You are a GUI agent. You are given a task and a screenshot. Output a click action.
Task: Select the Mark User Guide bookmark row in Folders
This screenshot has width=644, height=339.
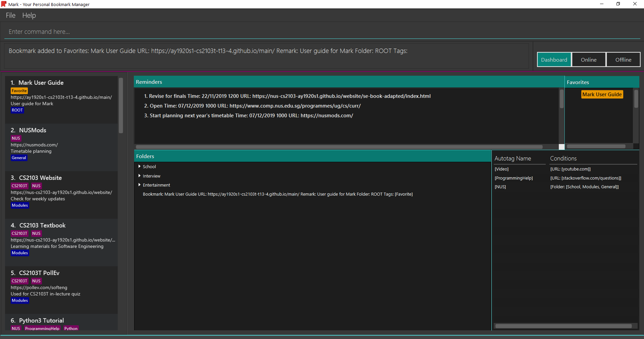(x=278, y=194)
